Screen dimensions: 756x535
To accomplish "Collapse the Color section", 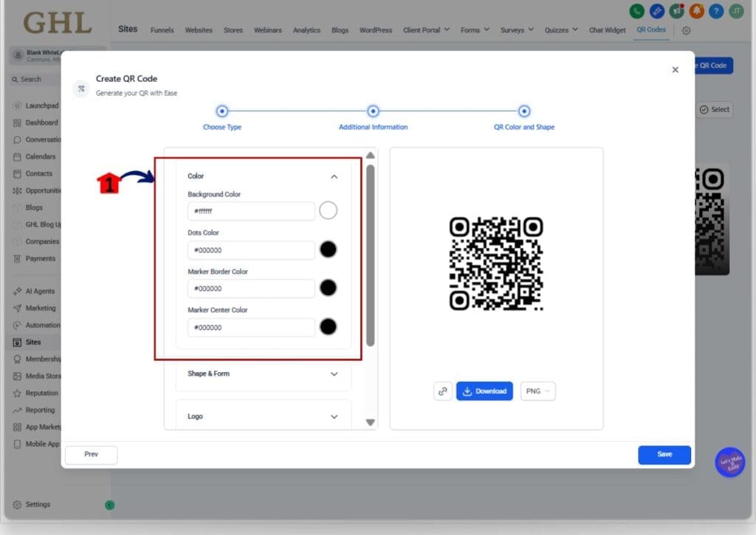I will [x=334, y=177].
